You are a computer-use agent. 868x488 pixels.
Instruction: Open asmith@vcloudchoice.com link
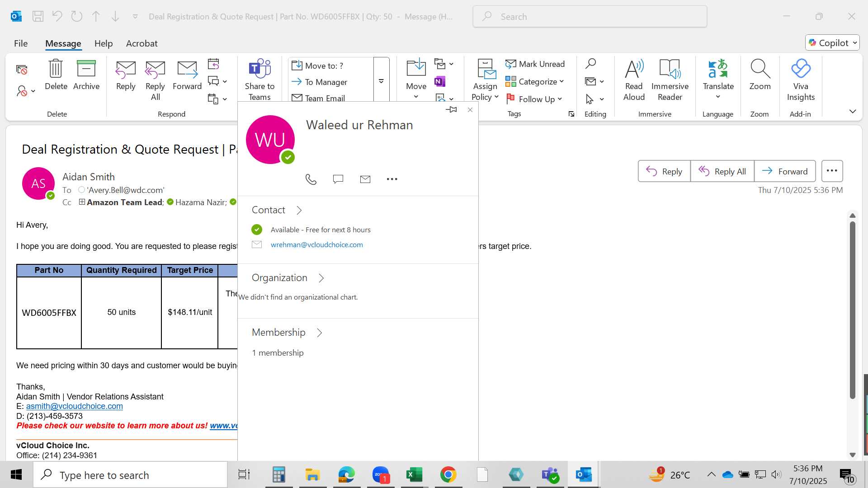(75, 406)
